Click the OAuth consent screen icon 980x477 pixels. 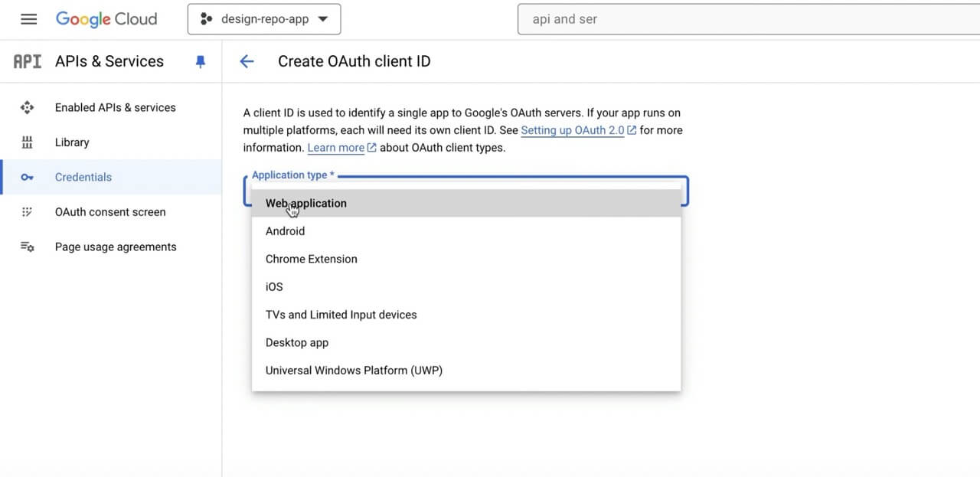(28, 212)
